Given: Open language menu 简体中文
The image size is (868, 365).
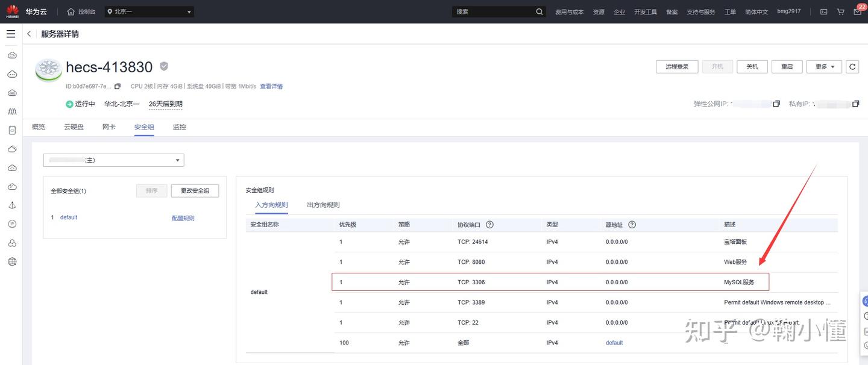Looking at the screenshot, I should pos(756,12).
